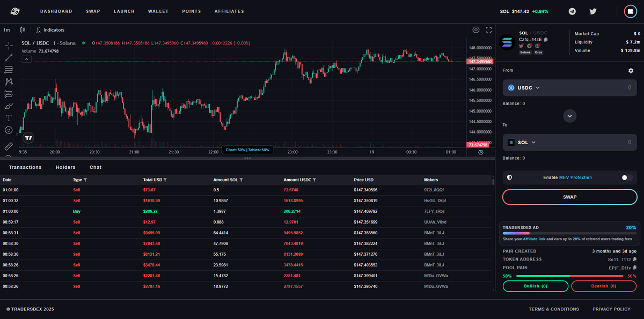This screenshot has height=319, width=644.
Task: Click the $9495.99 sell total
Action: [151, 233]
